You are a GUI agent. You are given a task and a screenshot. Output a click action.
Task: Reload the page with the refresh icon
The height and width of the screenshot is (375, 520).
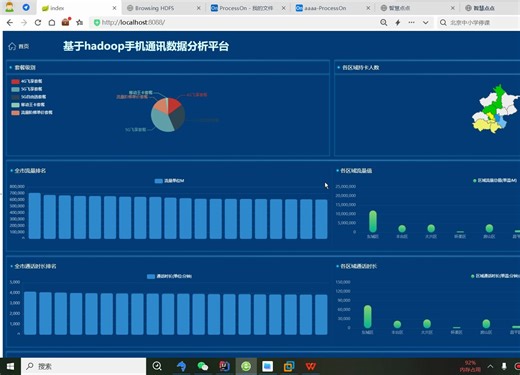click(x=38, y=22)
